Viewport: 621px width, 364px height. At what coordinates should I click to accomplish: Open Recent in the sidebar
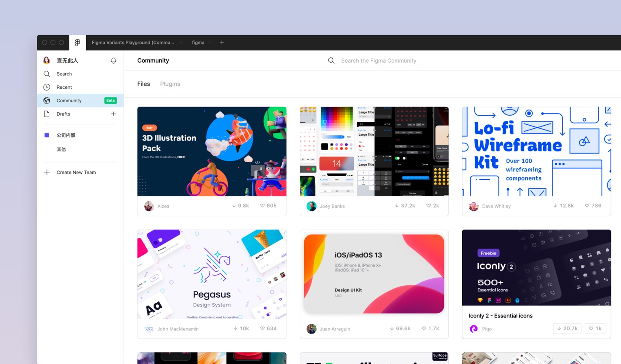(80, 87)
